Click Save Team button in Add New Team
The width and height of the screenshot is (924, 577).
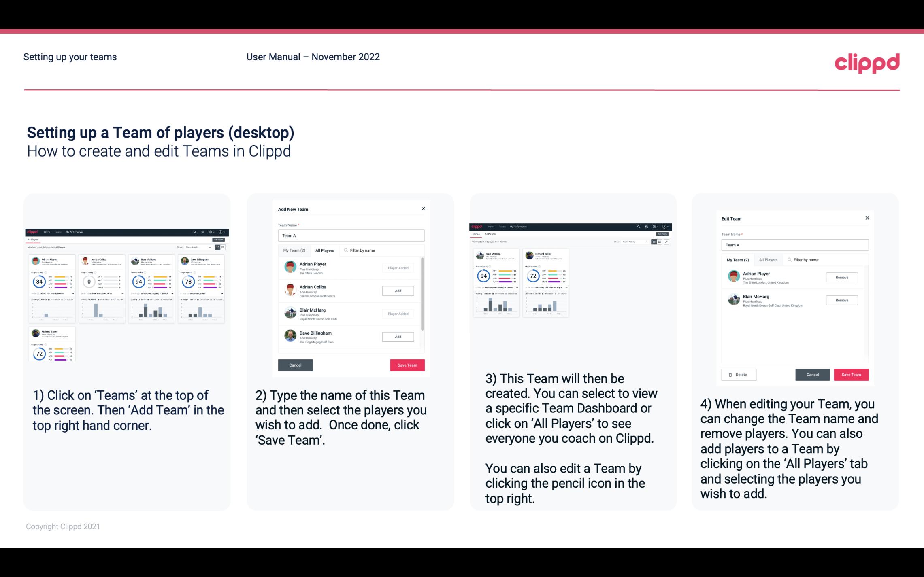(407, 364)
